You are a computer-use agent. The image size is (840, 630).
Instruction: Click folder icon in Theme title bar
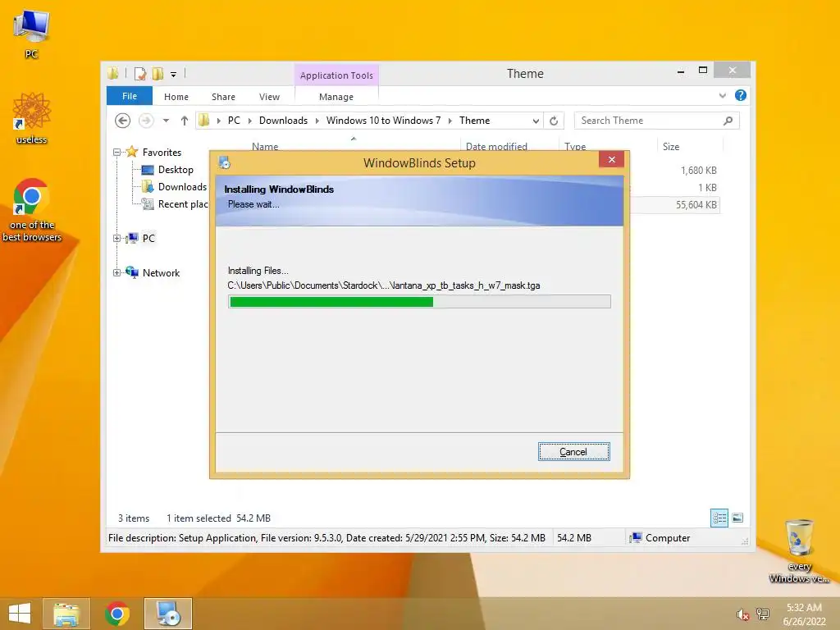click(113, 73)
